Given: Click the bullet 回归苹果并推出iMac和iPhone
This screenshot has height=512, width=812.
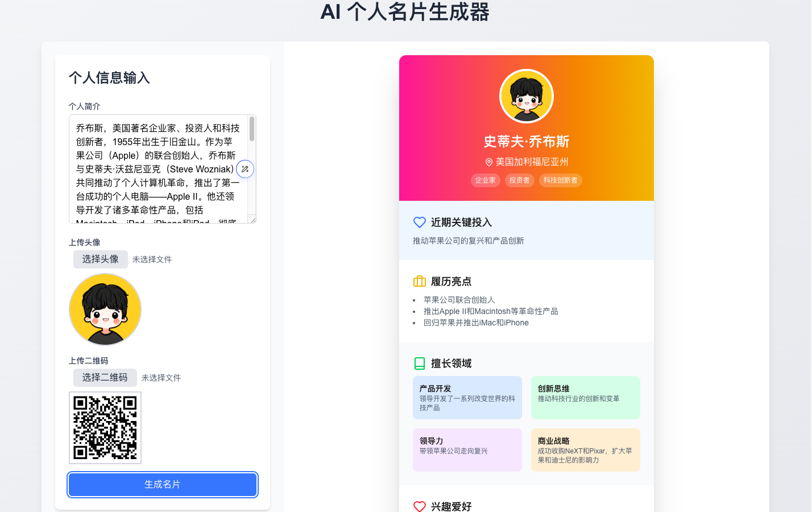Looking at the screenshot, I should (x=476, y=323).
